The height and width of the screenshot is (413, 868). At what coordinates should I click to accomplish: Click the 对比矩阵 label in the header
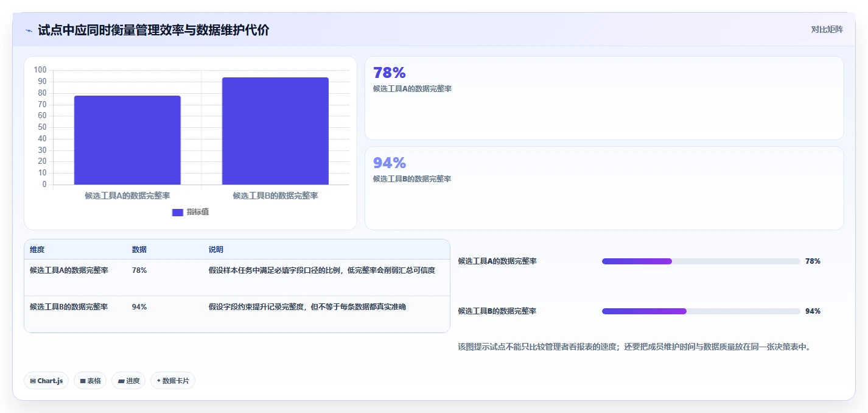[x=827, y=29]
